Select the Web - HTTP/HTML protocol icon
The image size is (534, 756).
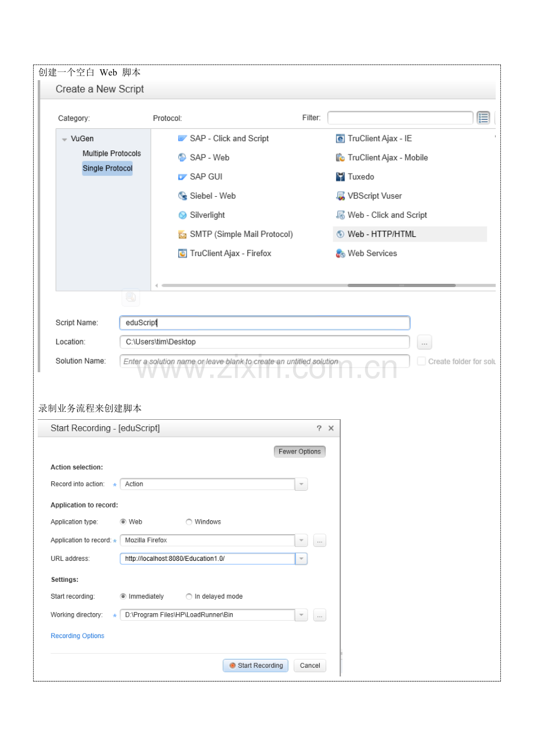[341, 234]
